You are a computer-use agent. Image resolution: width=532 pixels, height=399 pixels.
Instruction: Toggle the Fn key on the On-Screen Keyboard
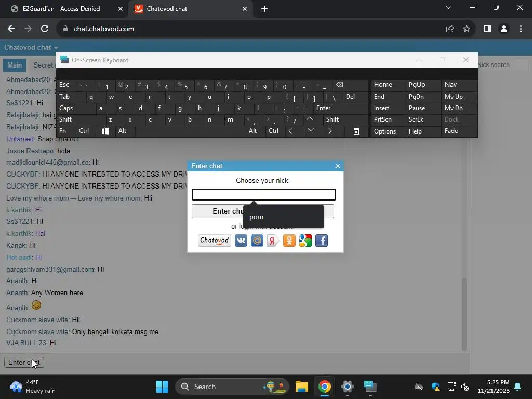(x=66, y=131)
